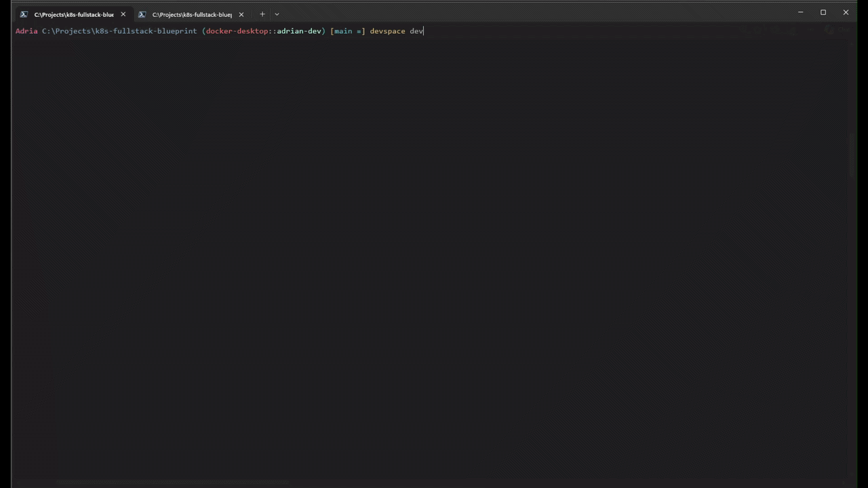
Task: Minimize the terminal window
Action: click(800, 12)
